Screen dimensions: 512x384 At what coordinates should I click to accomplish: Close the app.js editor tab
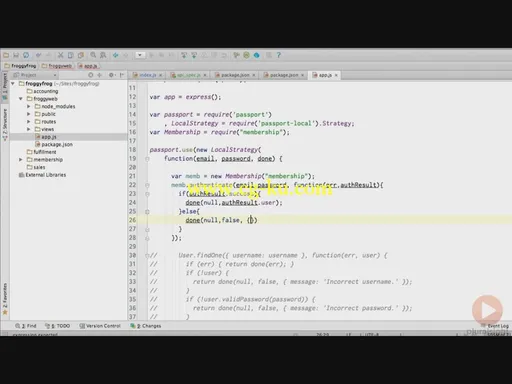pyautogui.click(x=336, y=75)
